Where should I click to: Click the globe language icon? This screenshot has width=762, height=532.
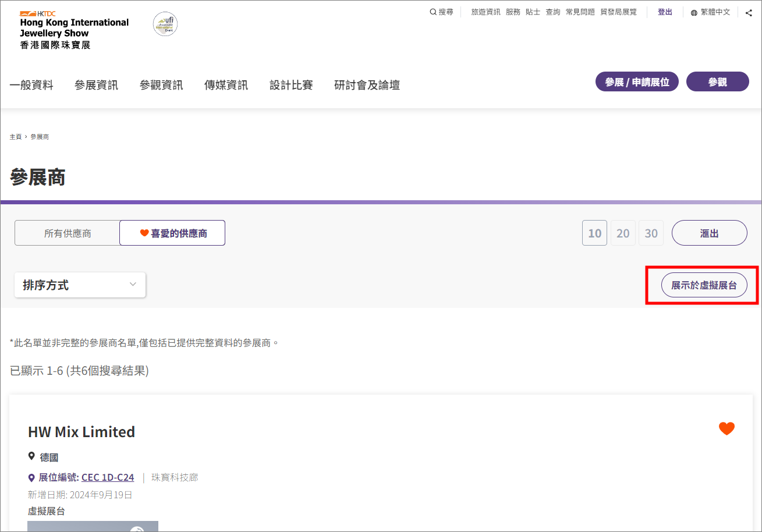694,12
